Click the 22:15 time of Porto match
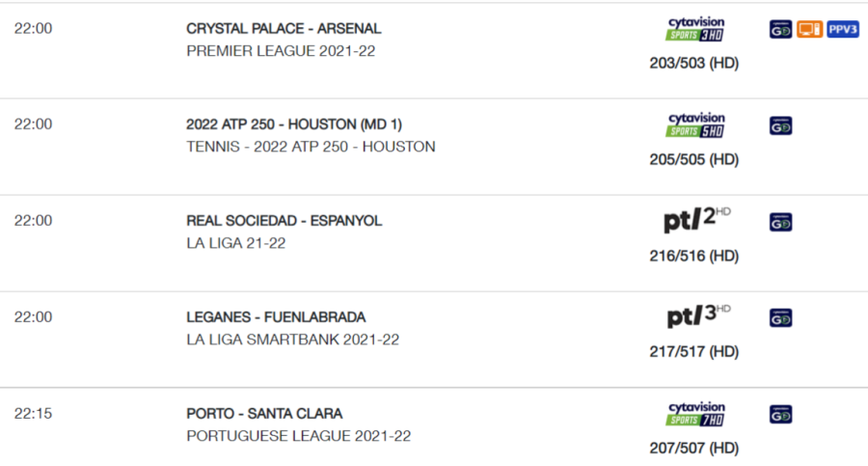This screenshot has width=868, height=466. (33, 413)
